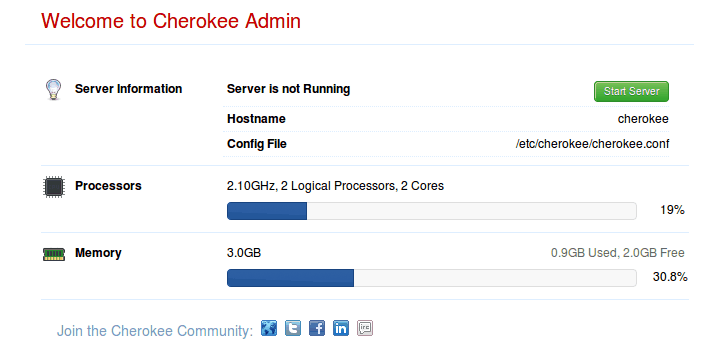Click the 'Server is not Running' status text

(x=288, y=89)
